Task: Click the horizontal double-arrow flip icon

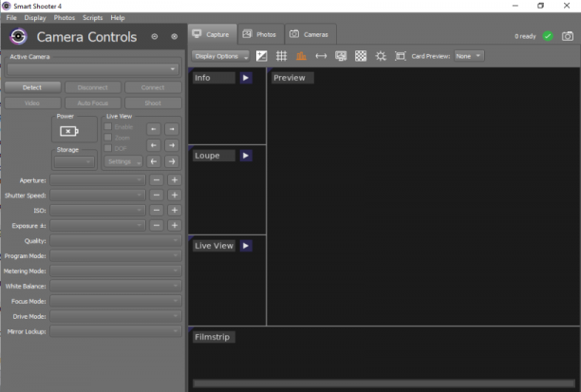Action: click(321, 56)
